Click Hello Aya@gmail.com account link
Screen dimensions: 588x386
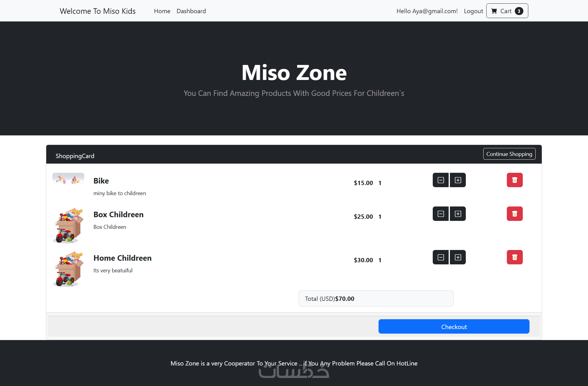[x=427, y=11]
